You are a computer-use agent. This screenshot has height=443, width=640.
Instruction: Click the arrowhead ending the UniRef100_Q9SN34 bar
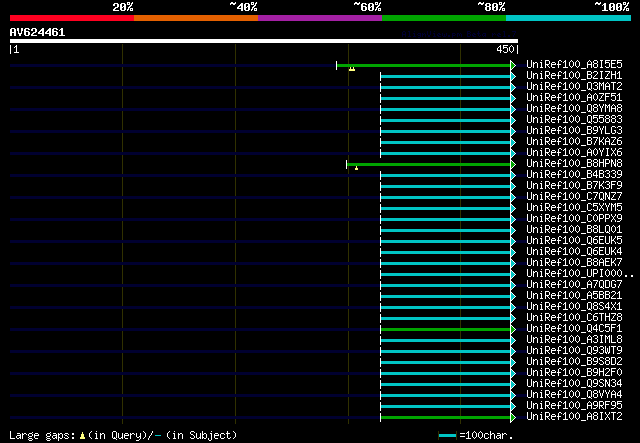pos(513,385)
